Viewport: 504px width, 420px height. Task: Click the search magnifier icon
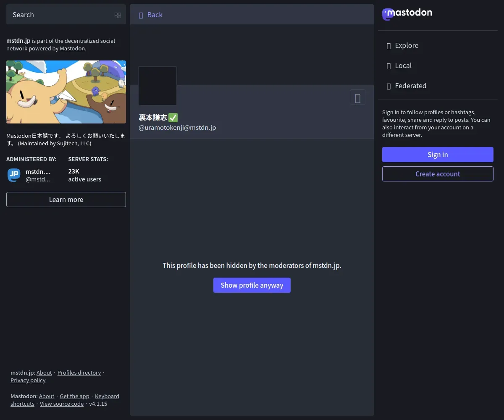(118, 15)
